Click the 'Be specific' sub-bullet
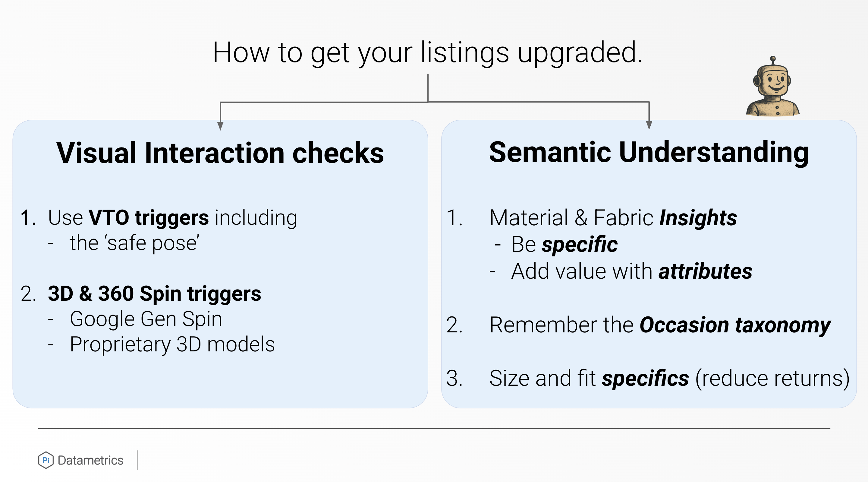The image size is (868, 482). (x=564, y=244)
